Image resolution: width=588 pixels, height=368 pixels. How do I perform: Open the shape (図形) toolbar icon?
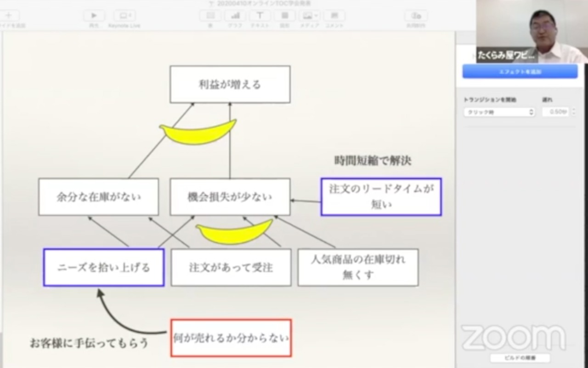click(x=285, y=16)
